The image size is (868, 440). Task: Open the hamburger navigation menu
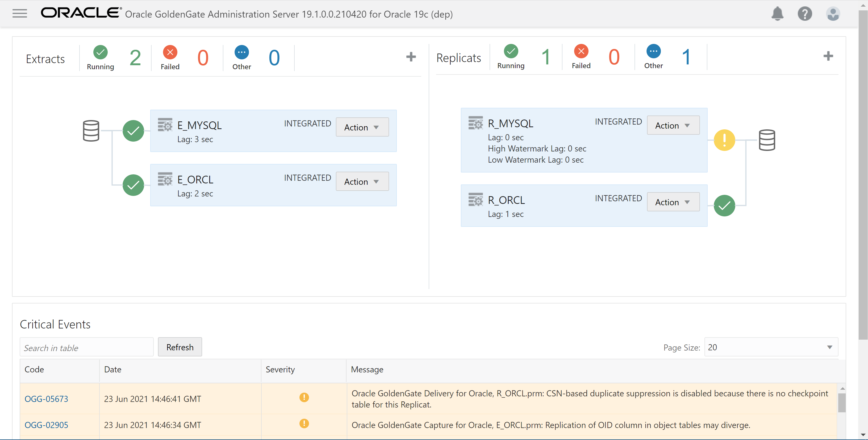pyautogui.click(x=19, y=14)
